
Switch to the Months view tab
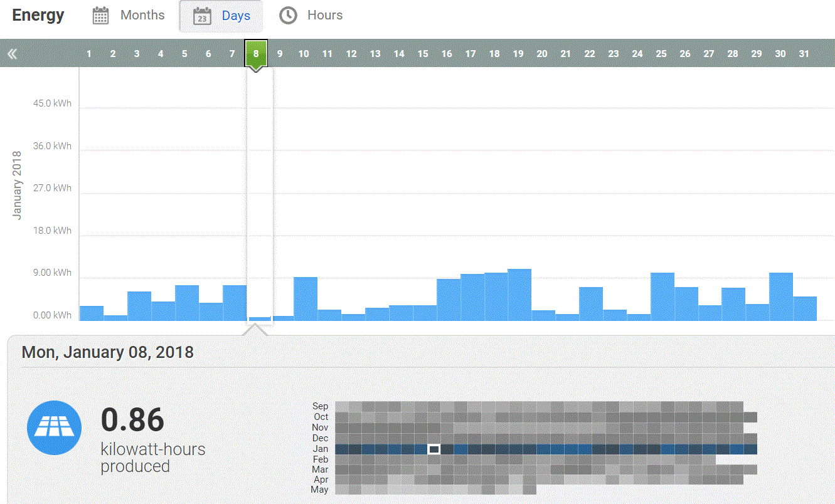(129, 16)
